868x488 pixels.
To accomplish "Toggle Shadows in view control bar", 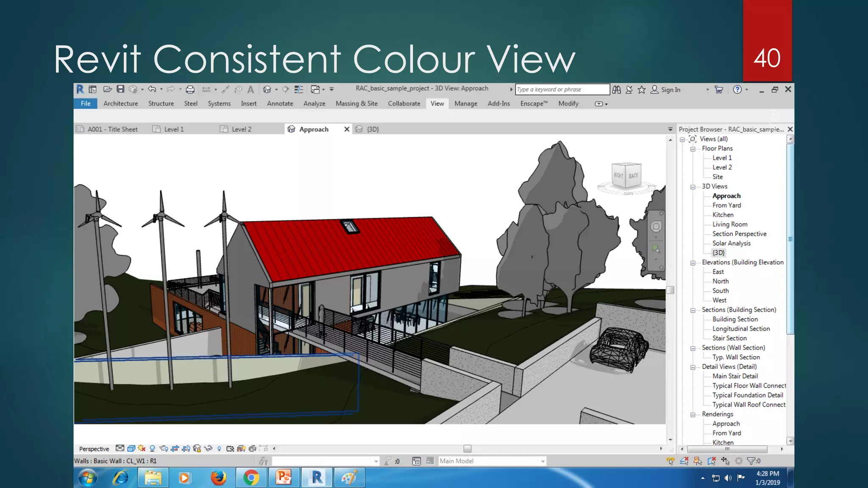I will (x=153, y=448).
